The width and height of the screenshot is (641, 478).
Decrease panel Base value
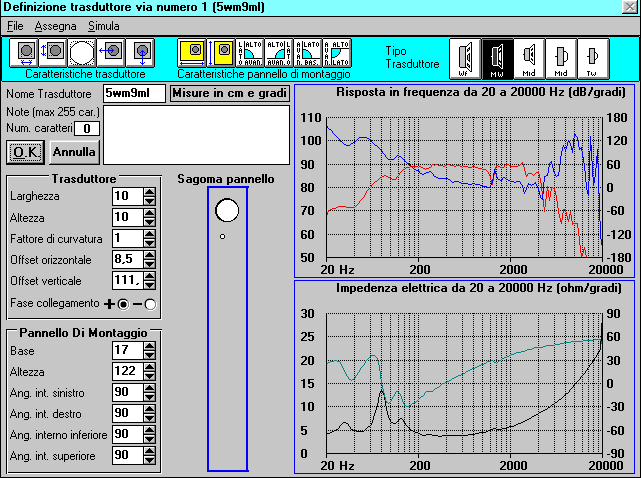click(150, 355)
